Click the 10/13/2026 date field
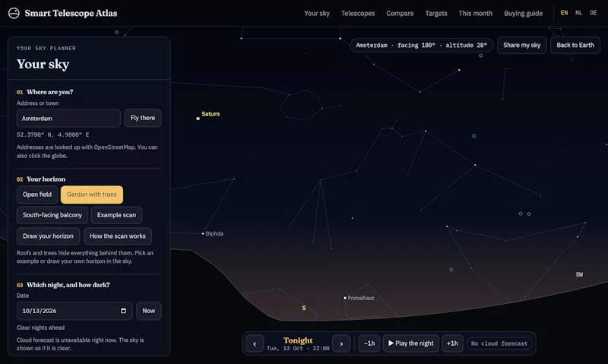Image resolution: width=608 pixels, height=364 pixels. tap(74, 311)
